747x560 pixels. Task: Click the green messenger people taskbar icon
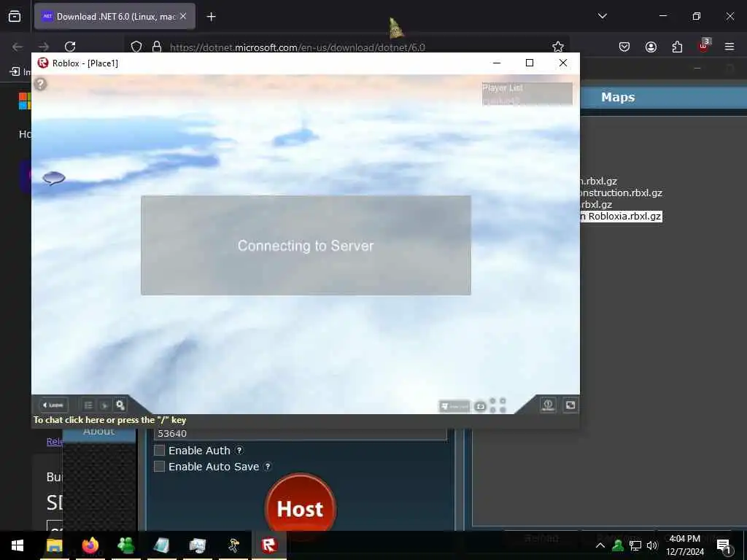tap(125, 545)
